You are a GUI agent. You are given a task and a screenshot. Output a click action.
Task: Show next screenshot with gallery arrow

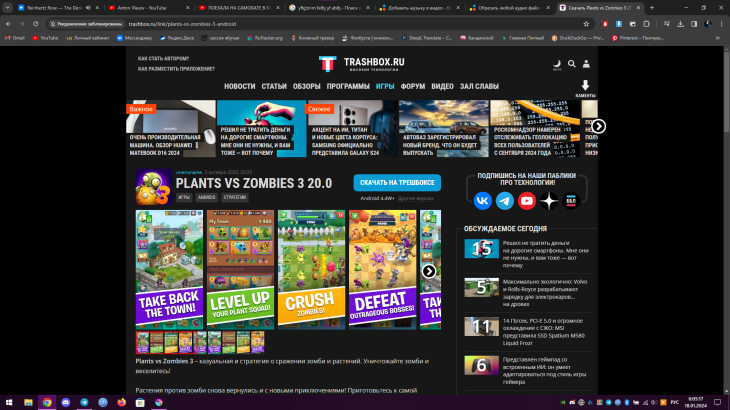429,271
